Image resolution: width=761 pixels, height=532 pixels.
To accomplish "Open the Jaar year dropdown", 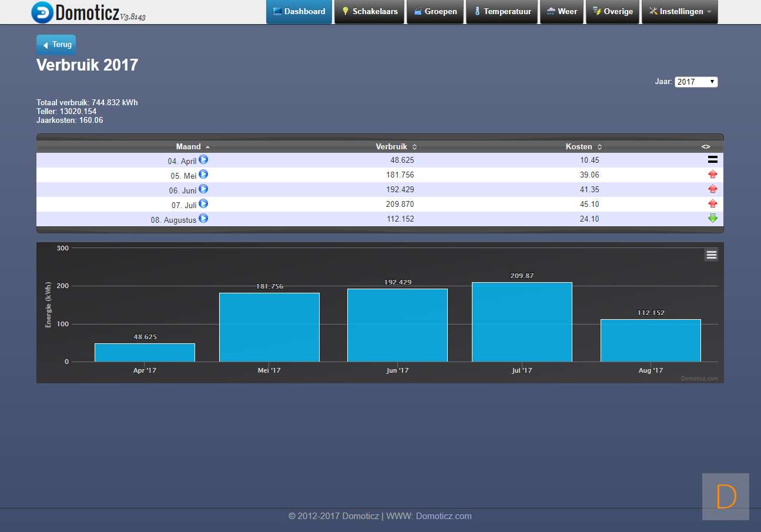I will (696, 82).
